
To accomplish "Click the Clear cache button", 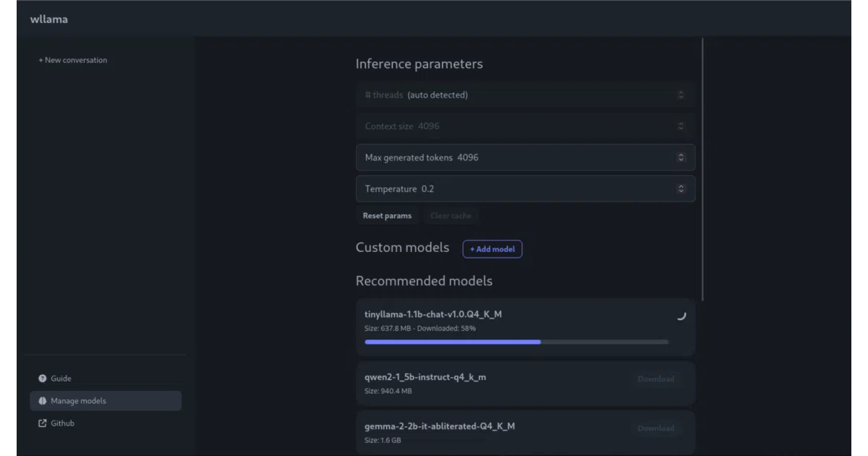I will click(450, 216).
